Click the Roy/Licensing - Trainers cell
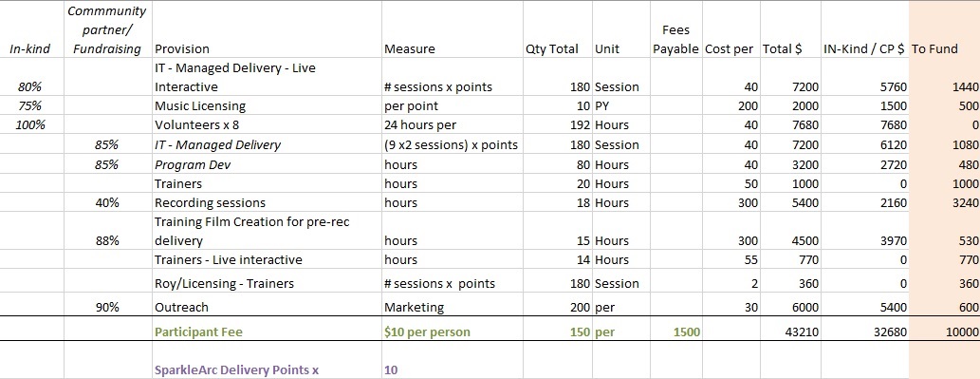 (x=267, y=283)
